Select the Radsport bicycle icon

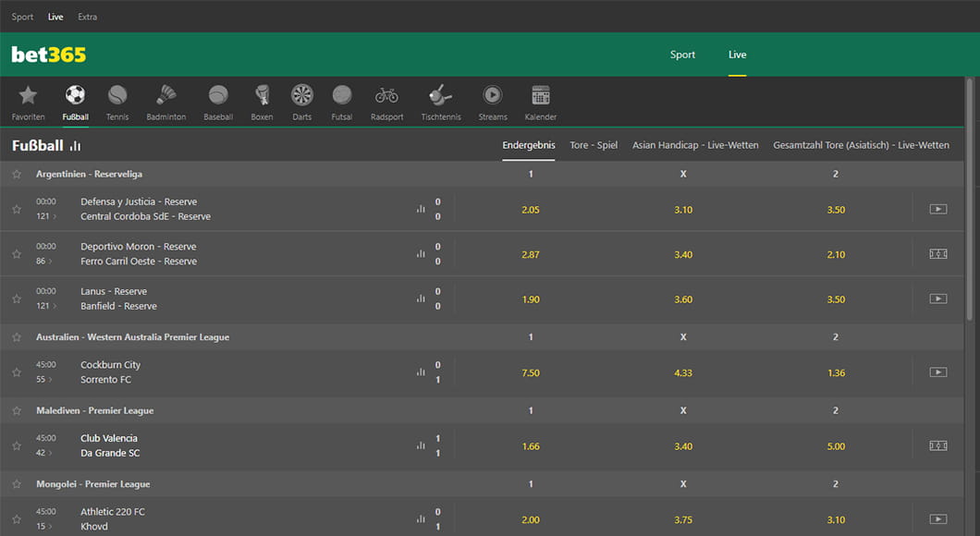pyautogui.click(x=386, y=95)
